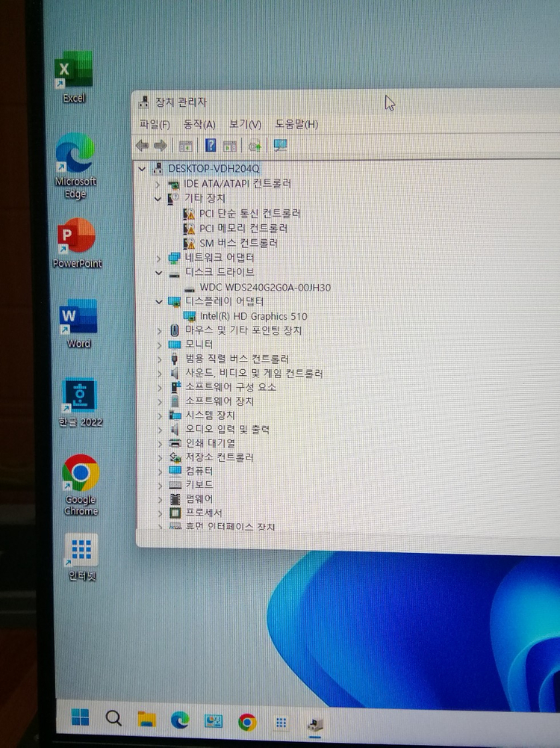The height and width of the screenshot is (748, 560).
Task: Click the PowerPoint desktop shortcut
Action: (77, 244)
